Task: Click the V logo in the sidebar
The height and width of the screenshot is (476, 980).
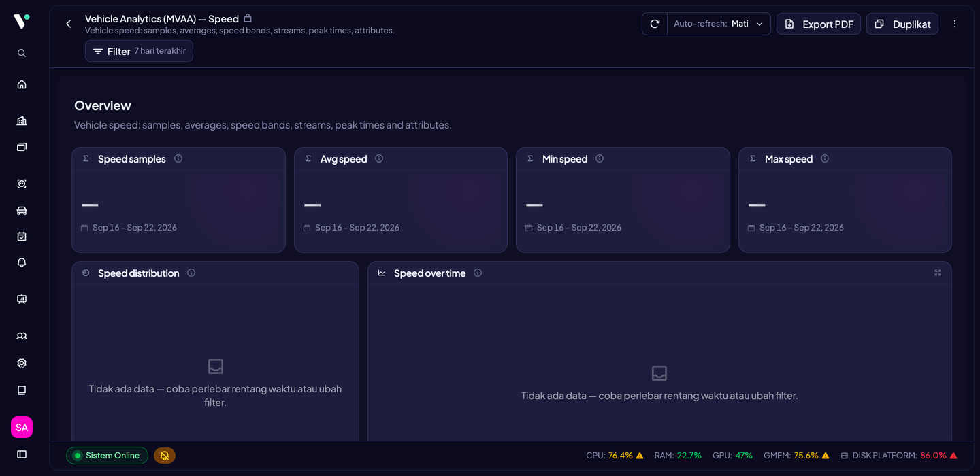Action: (22, 21)
